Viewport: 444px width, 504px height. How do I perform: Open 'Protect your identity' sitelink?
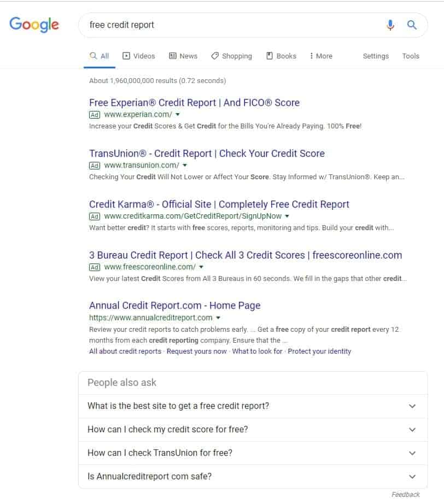click(x=319, y=351)
